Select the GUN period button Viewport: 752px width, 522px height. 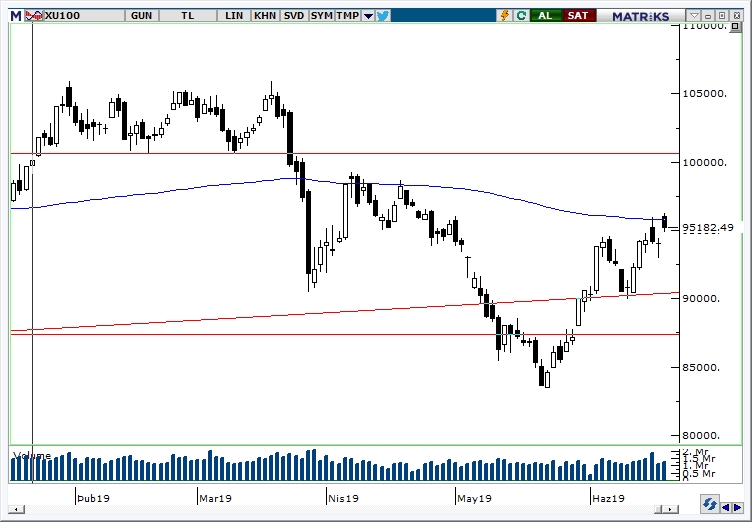[141, 16]
